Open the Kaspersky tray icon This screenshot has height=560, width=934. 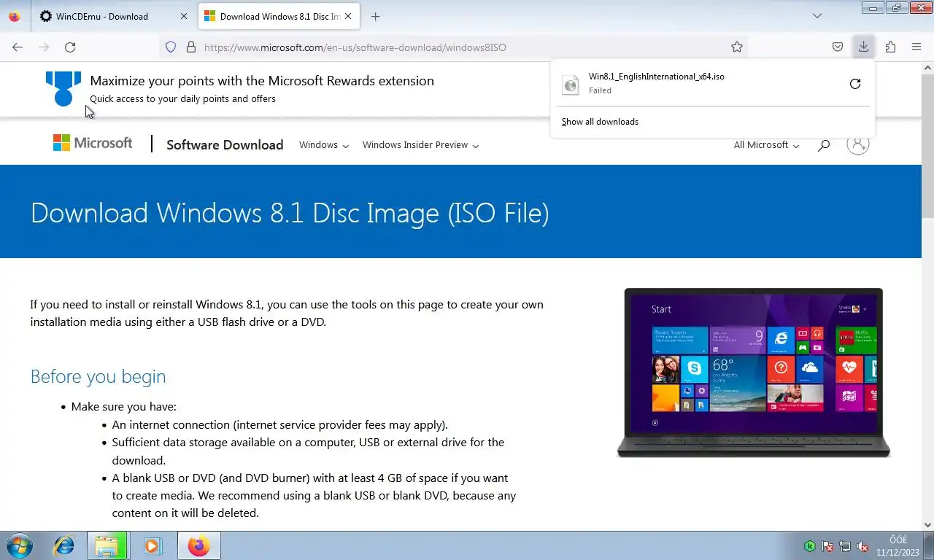pyautogui.click(x=810, y=546)
